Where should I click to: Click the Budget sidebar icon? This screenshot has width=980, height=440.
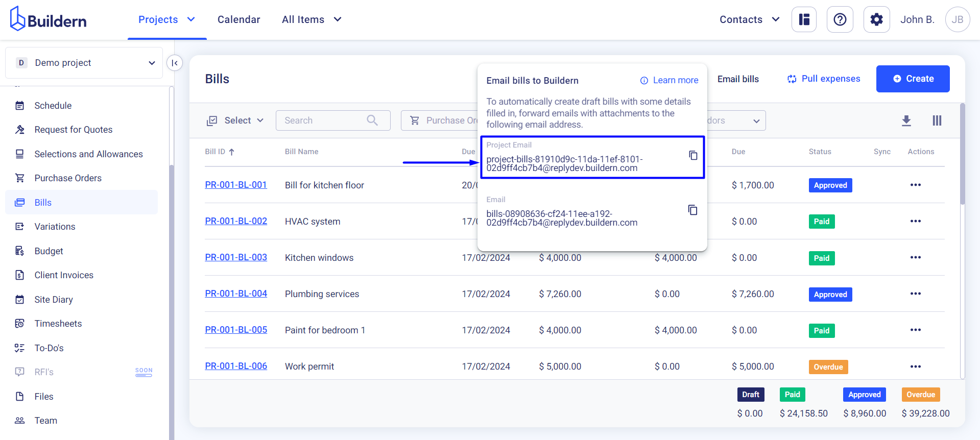[x=20, y=251]
